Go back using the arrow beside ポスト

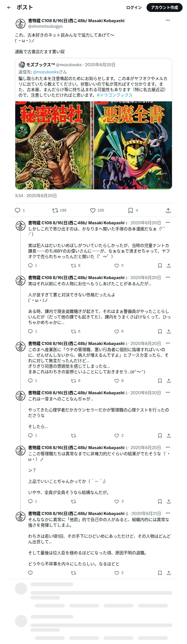(x=9, y=7)
